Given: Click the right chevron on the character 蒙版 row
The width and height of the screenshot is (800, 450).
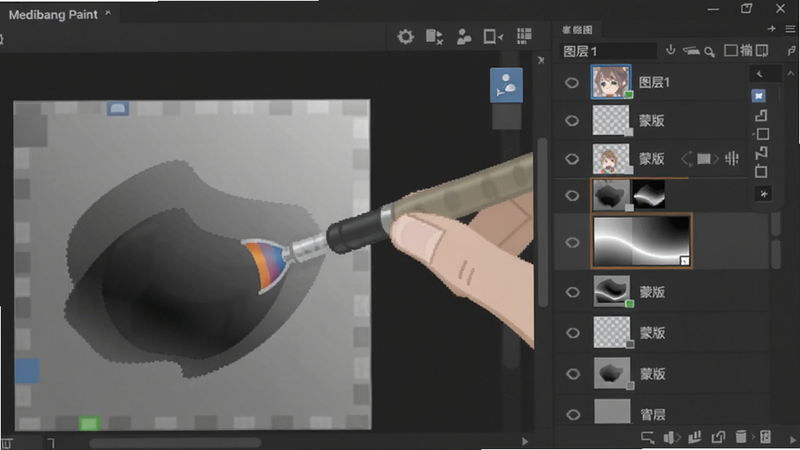Looking at the screenshot, I should 716,159.
